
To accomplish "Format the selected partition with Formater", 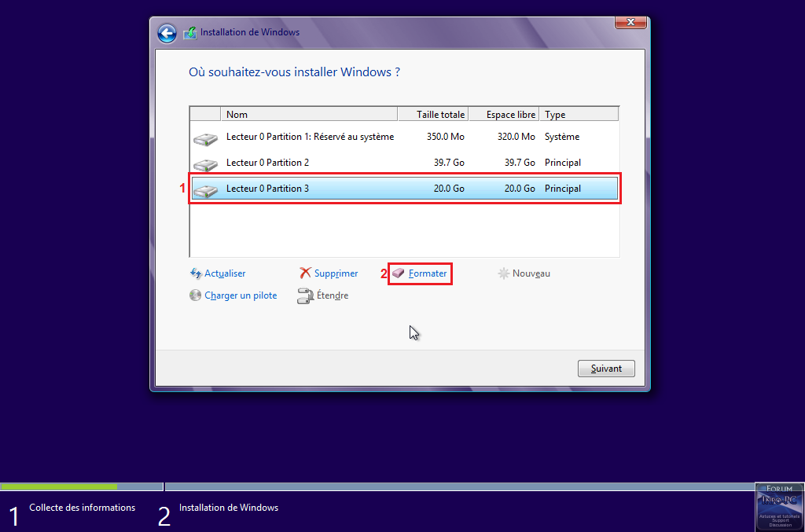I will 428,273.
